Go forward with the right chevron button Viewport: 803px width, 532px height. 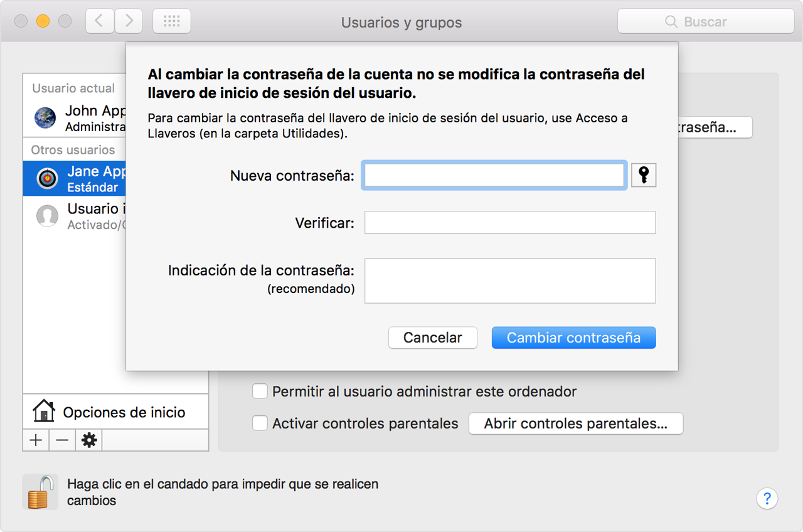click(129, 21)
